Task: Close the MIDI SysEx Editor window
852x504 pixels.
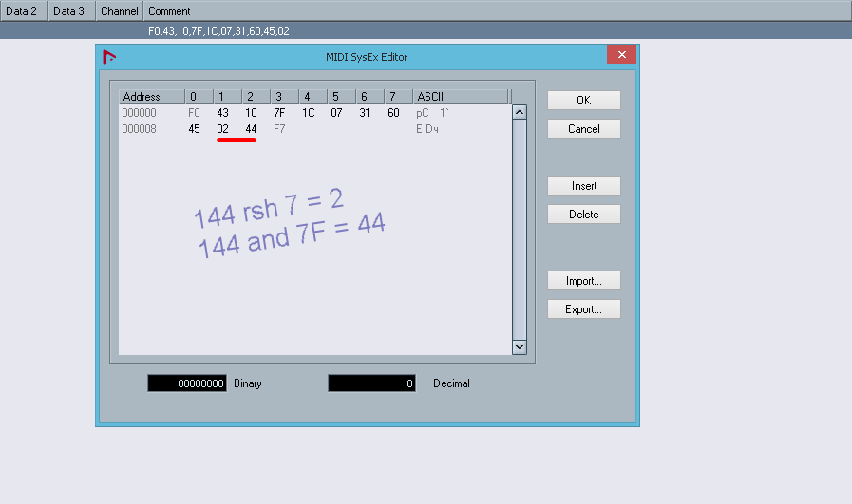Action: coord(621,54)
